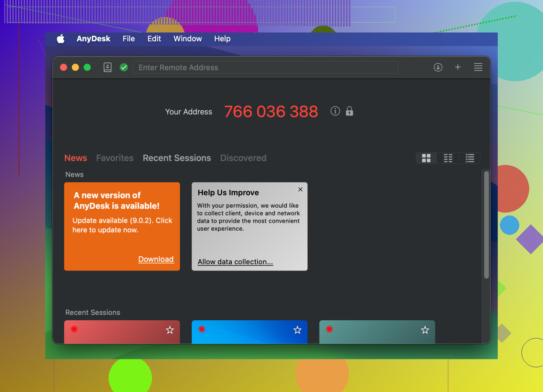Click the Your Address label
Image resolution: width=543 pixels, height=392 pixels.
click(189, 112)
